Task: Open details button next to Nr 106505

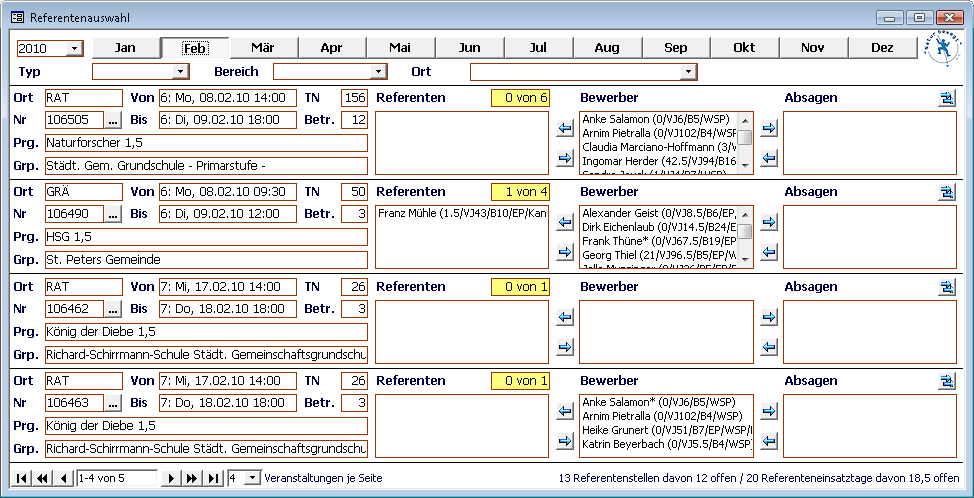Action: point(112,120)
